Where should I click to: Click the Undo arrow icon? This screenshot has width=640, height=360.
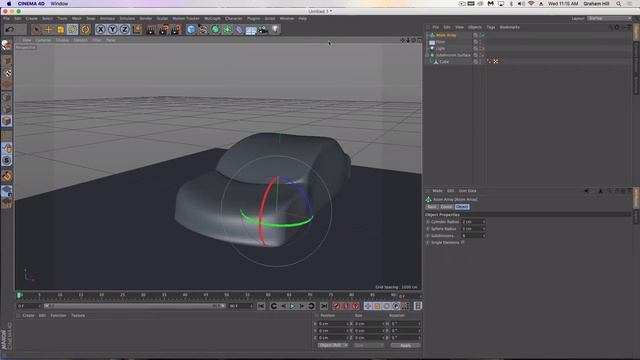coord(10,29)
